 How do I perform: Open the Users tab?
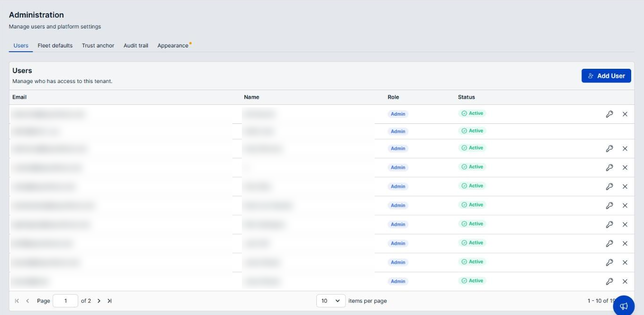point(21,46)
